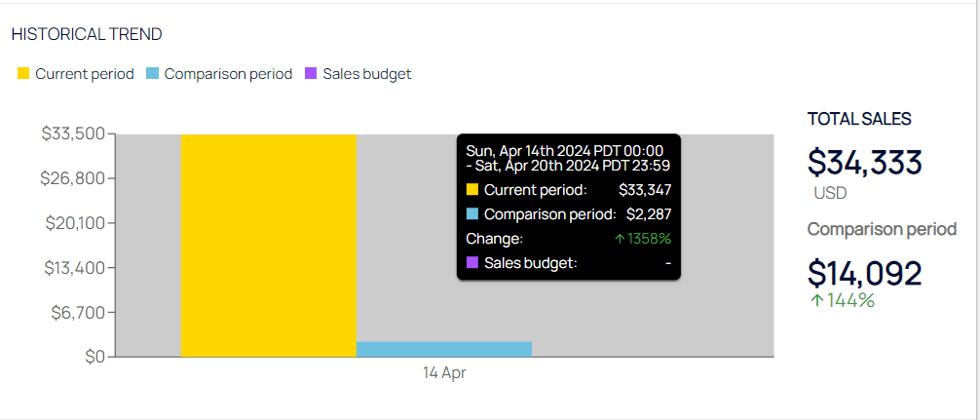Click the purple Sales budget legend swatch
Viewport: 980px width, 420px height.
point(311,74)
